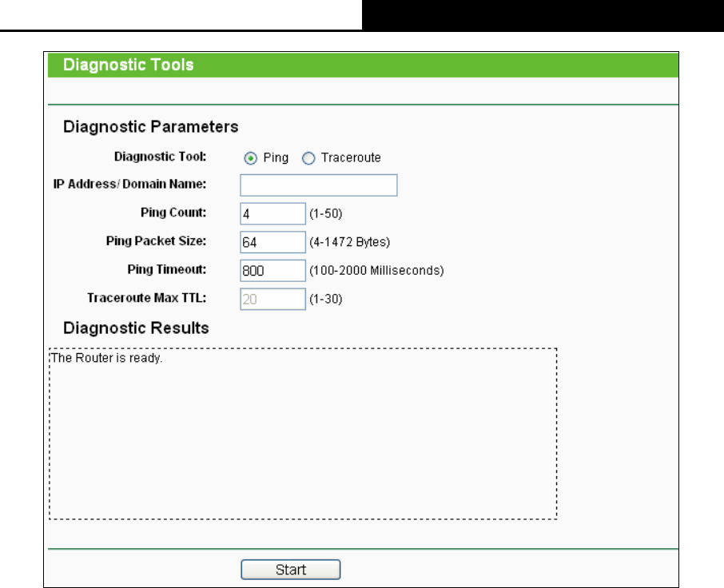The height and width of the screenshot is (588, 724).
Task: Select the Ping radio button
Action: [x=250, y=158]
